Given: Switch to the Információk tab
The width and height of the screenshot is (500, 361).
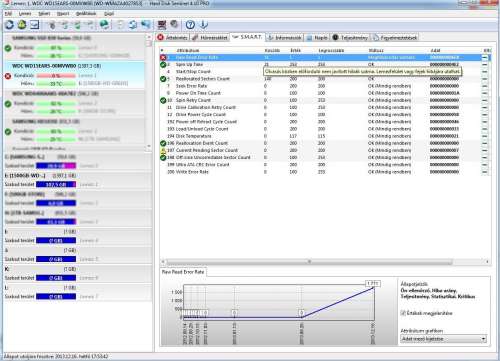Looking at the screenshot, I should 285,37.
